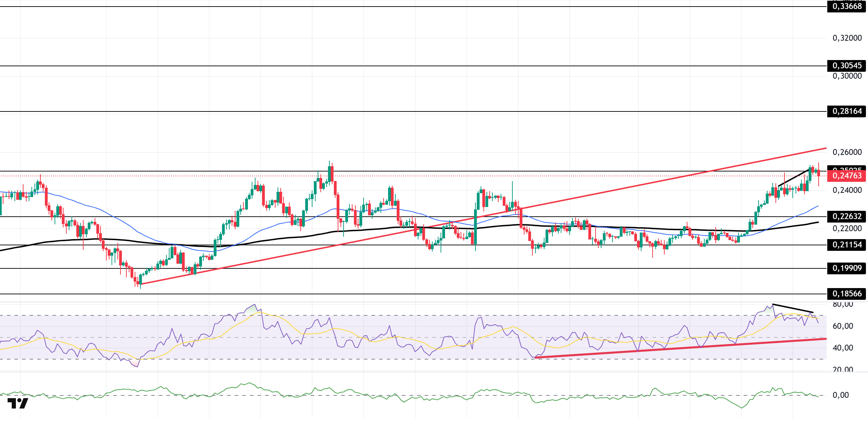Click the 0,21154 price level label
868x423 pixels.
coord(847,245)
